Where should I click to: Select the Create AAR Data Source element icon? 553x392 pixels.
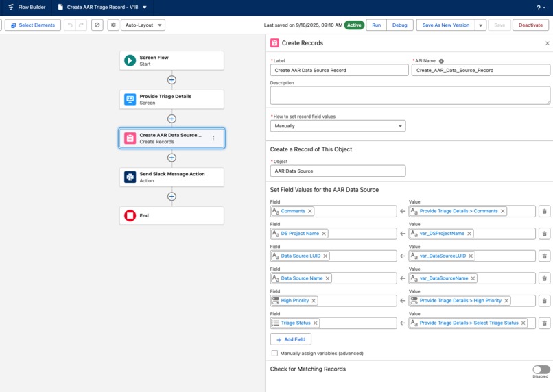click(x=130, y=138)
